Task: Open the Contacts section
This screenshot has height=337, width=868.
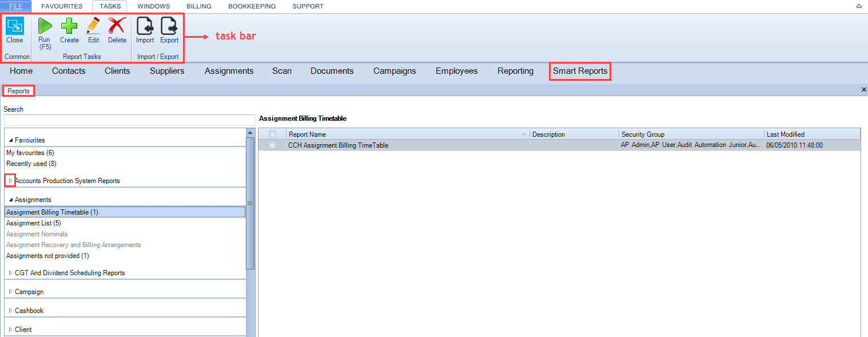Action: 69,71
